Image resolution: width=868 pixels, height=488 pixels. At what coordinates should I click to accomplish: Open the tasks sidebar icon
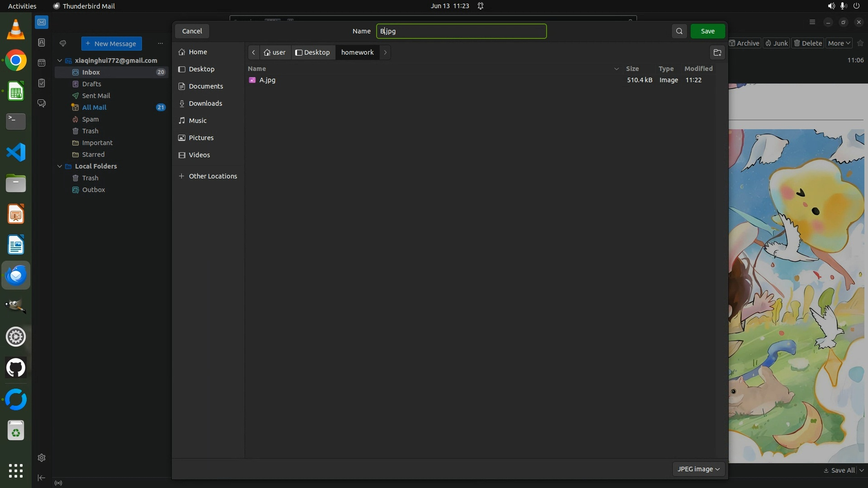coord(42,83)
